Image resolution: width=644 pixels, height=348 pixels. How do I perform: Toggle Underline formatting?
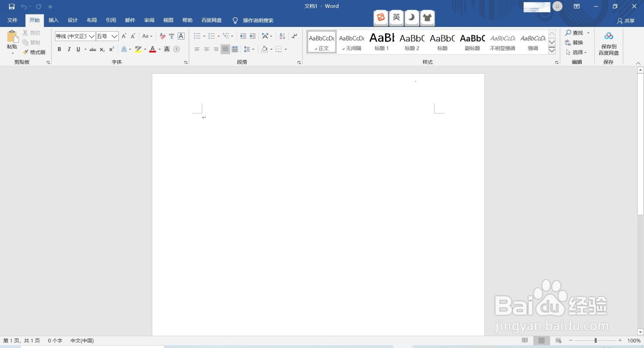(78, 49)
